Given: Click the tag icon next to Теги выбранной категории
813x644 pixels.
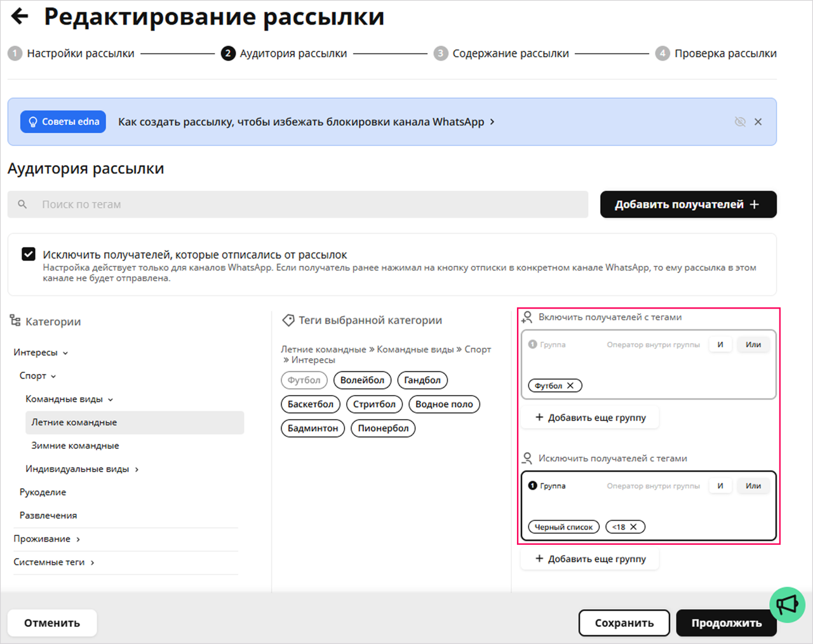Looking at the screenshot, I should point(288,321).
